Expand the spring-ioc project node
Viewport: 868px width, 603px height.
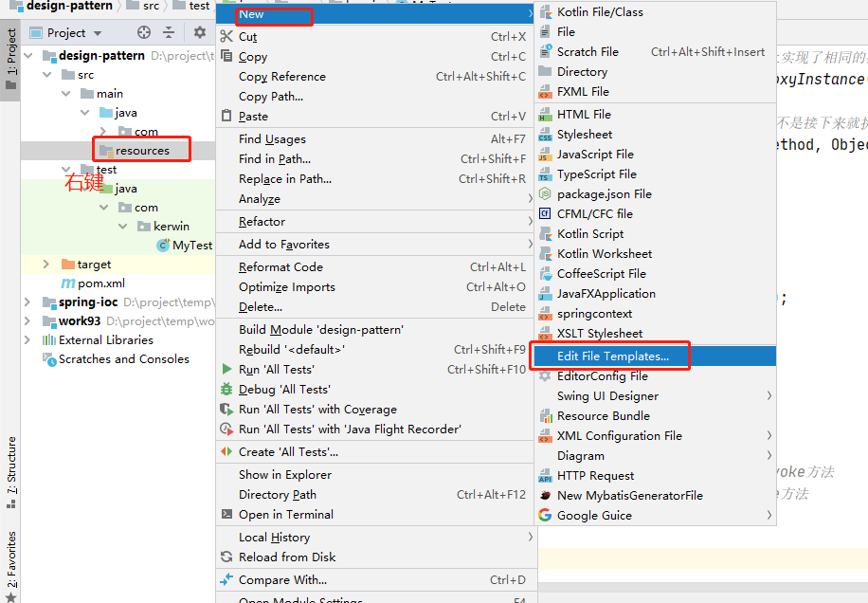click(27, 302)
